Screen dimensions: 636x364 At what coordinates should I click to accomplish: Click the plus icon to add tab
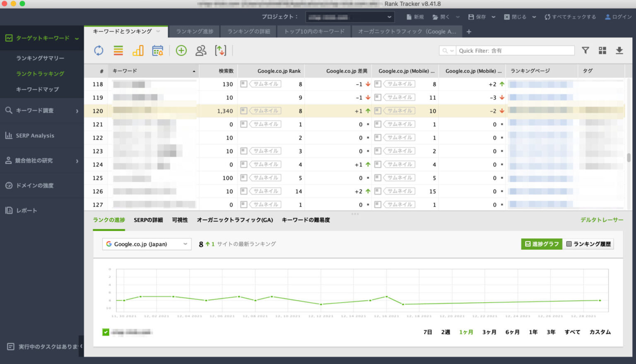click(x=469, y=31)
